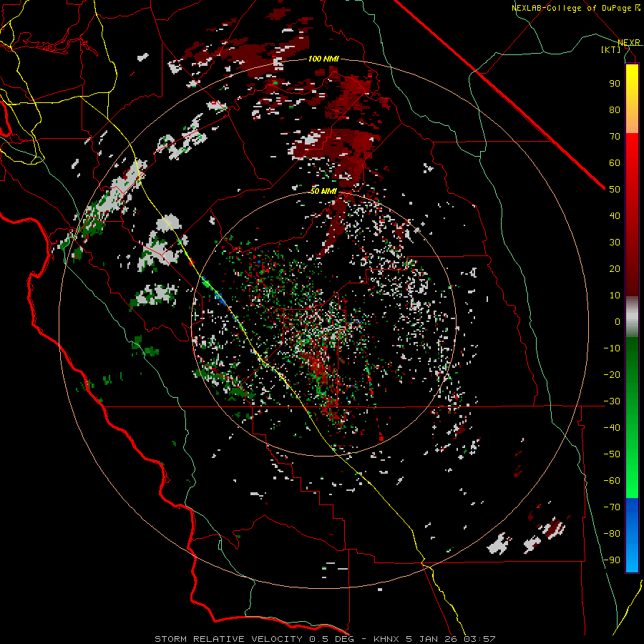The image size is (644, 644).
Task: Click the 50 value on velocity scale
Action: tap(615, 190)
